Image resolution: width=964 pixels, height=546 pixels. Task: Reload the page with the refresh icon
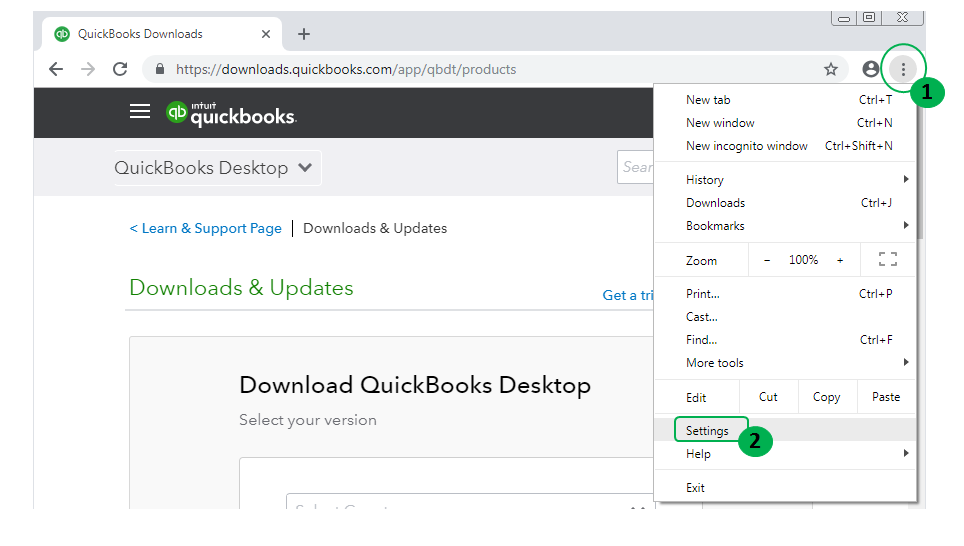click(x=120, y=69)
